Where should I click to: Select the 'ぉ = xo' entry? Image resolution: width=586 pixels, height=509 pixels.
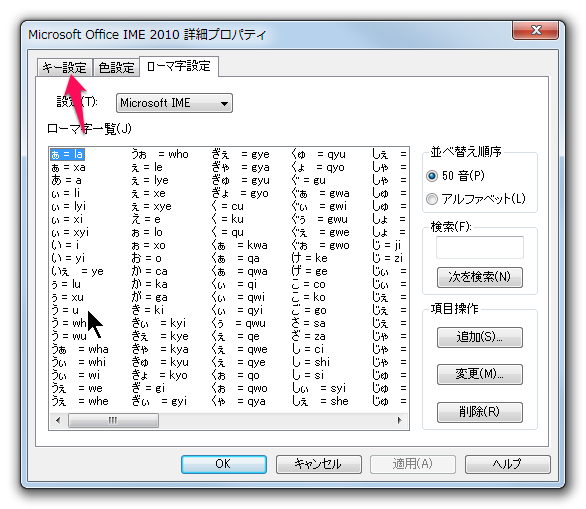[148, 246]
